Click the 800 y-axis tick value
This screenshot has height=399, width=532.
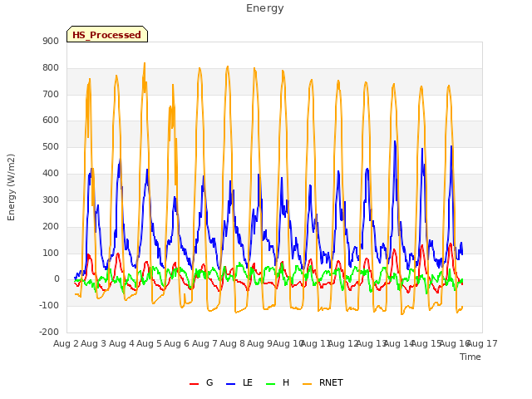tap(51, 67)
